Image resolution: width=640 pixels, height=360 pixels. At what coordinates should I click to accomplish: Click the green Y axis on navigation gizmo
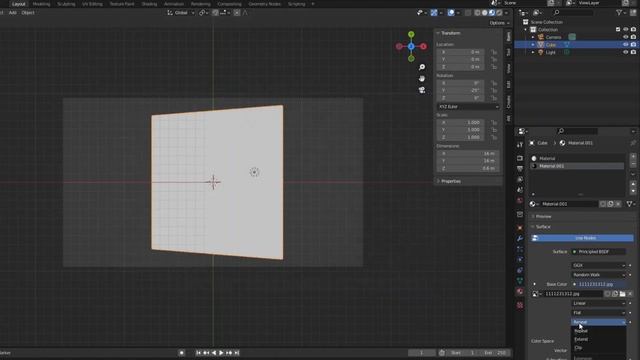point(411,34)
